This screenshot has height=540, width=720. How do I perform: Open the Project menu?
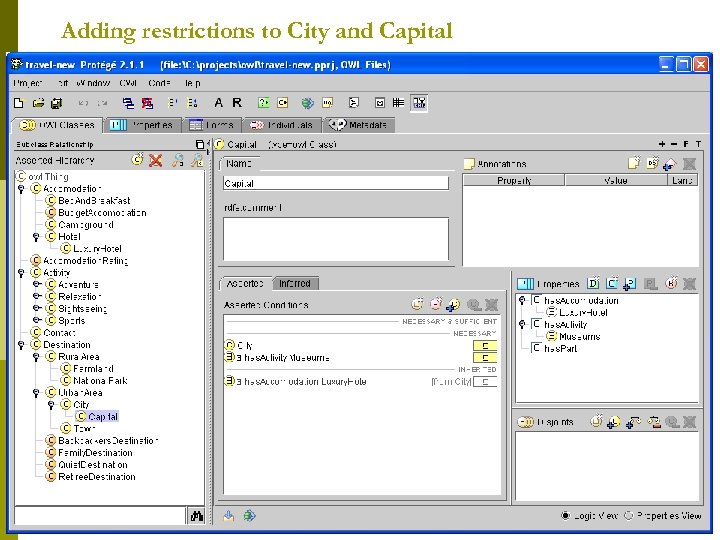28,83
